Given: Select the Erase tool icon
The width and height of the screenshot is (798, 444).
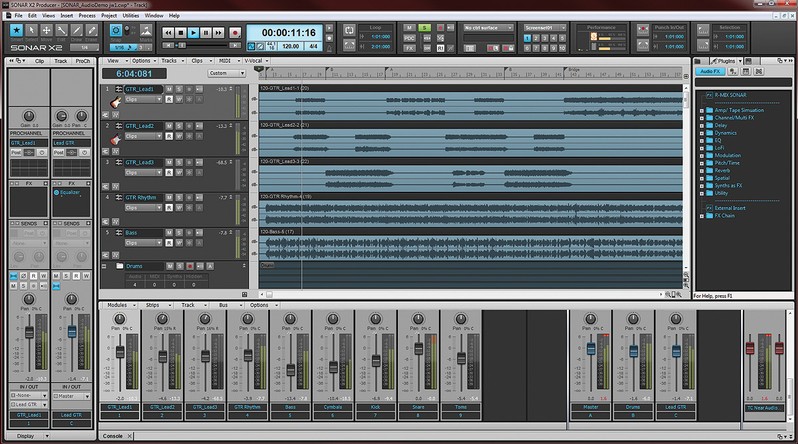Looking at the screenshot, I should click(x=92, y=31).
